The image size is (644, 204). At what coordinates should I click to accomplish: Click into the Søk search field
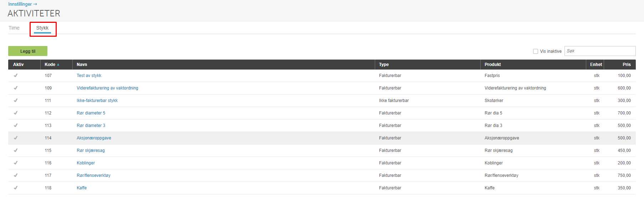tap(600, 51)
